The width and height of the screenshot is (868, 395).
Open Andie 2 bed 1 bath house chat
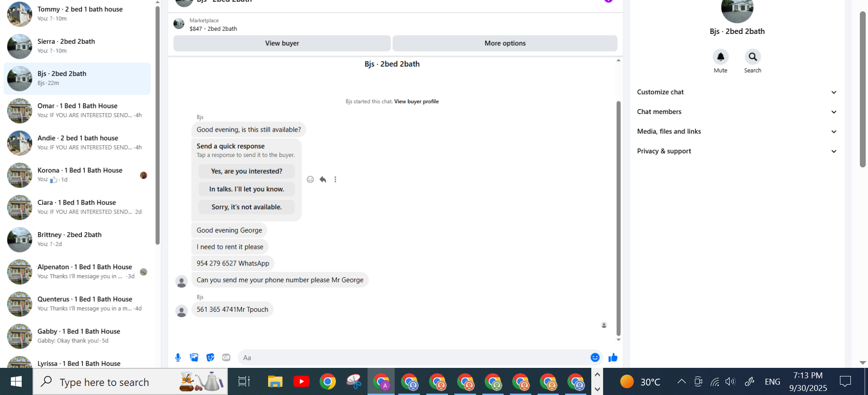pos(77,143)
